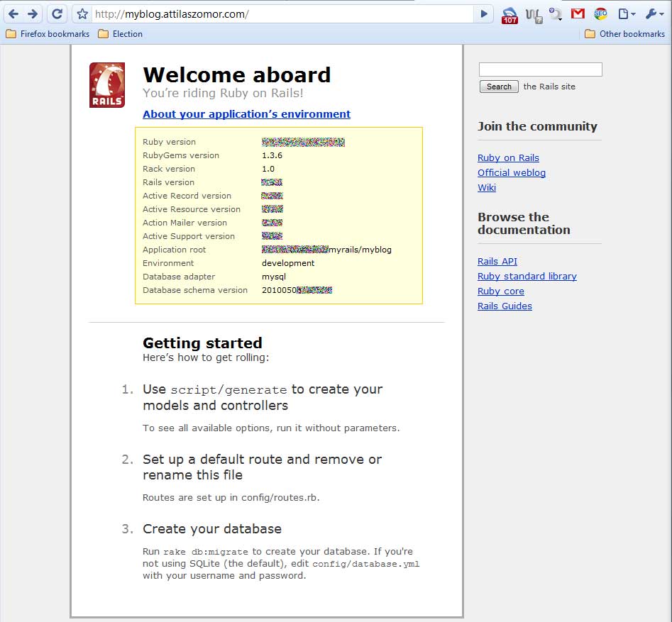
Task: Click the Search button
Action: (x=499, y=87)
